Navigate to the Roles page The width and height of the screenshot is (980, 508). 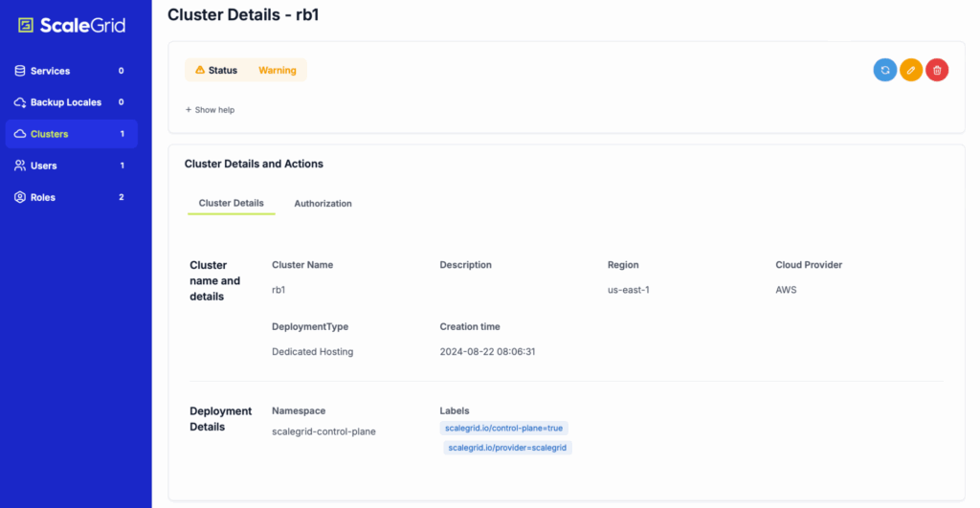[43, 197]
